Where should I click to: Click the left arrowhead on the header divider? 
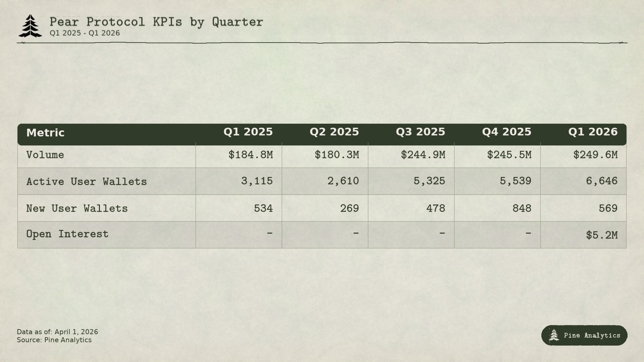23,43
